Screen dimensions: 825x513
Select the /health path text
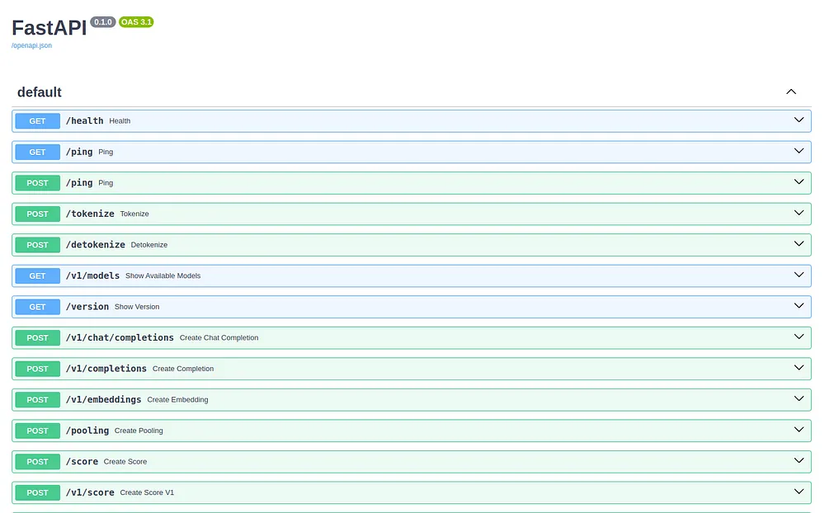[85, 121]
